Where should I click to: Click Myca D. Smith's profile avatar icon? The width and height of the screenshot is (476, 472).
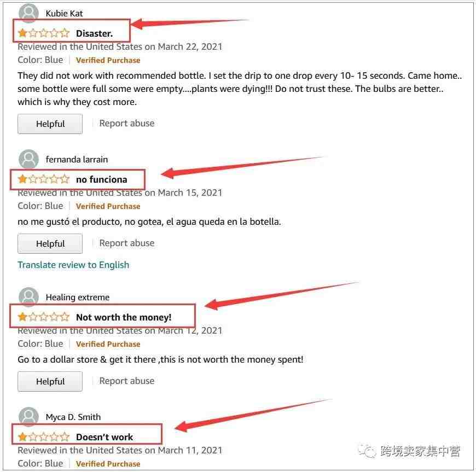click(28, 416)
